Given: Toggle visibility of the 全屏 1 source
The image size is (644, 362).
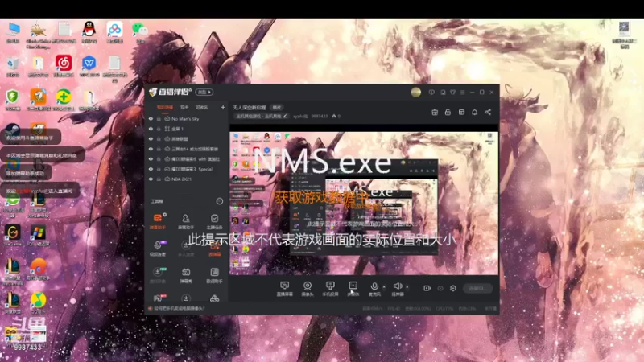Looking at the screenshot, I should coord(151,129).
